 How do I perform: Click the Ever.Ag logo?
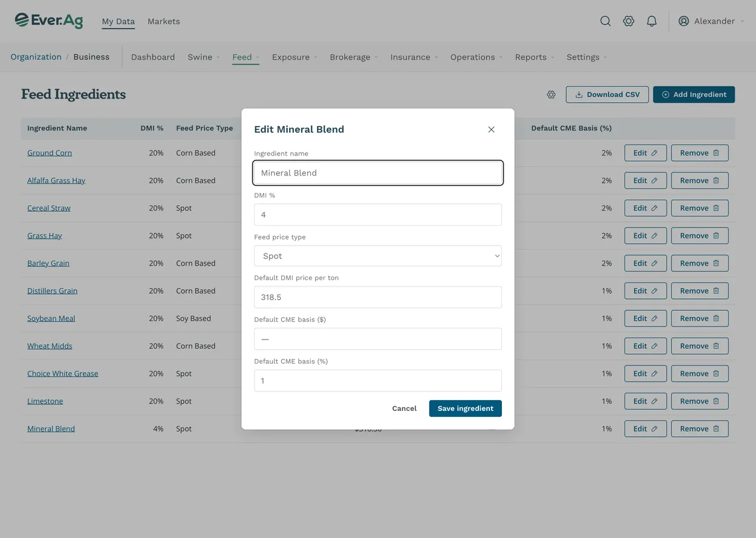coord(49,21)
